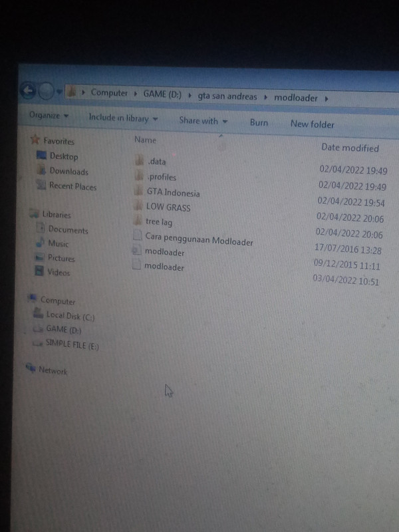
Task: Open the Documents library
Action: 68,229
